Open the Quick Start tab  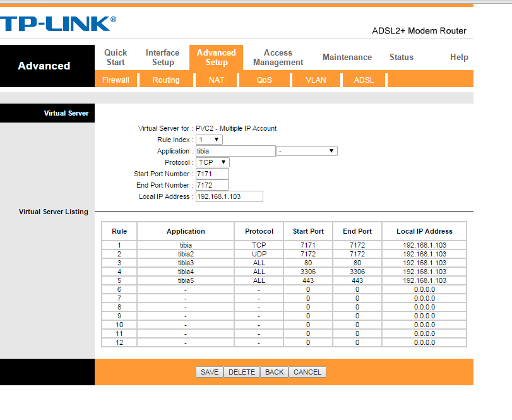tap(116, 57)
